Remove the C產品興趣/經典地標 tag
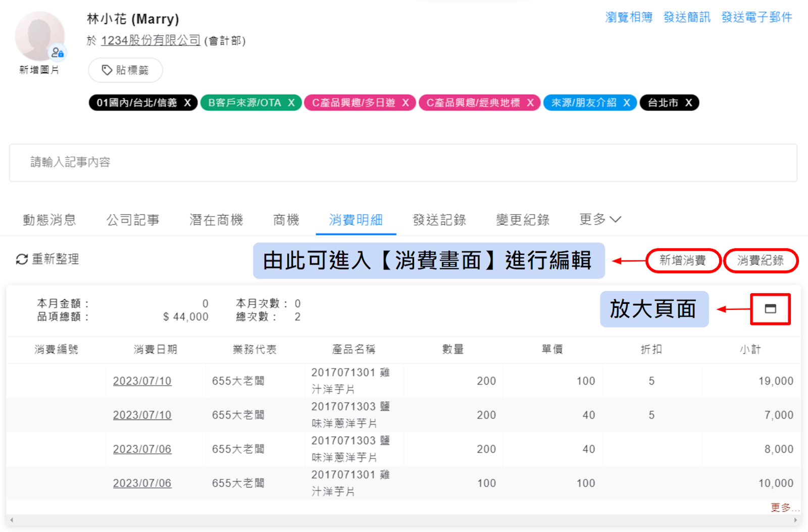 [x=530, y=103]
